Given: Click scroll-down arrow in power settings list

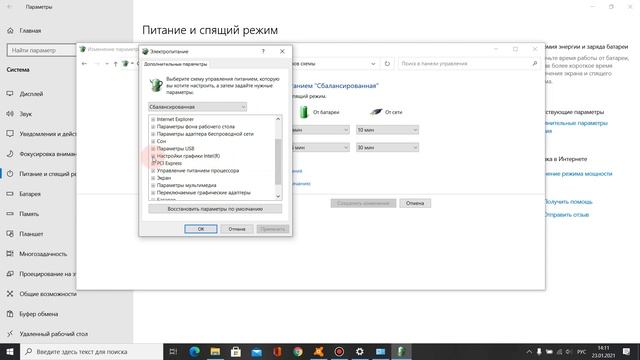Looking at the screenshot, I should pos(278,196).
